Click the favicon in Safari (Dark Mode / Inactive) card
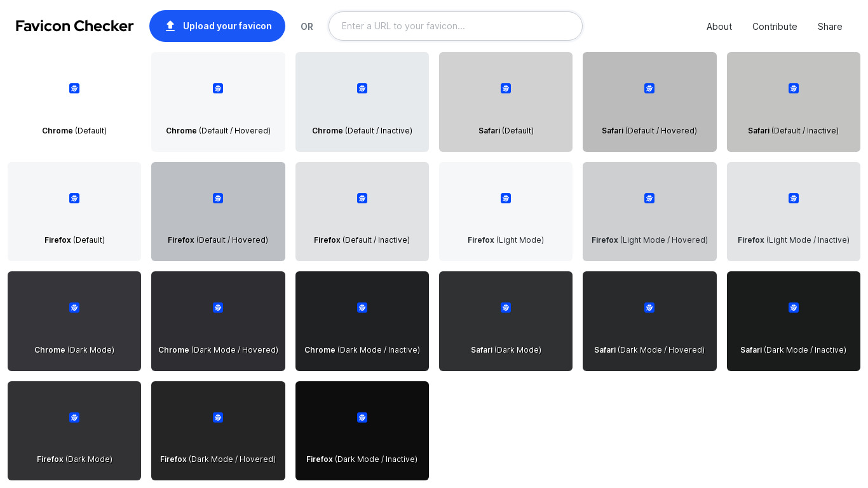Viewport: 868px width, 488px height. (794, 308)
